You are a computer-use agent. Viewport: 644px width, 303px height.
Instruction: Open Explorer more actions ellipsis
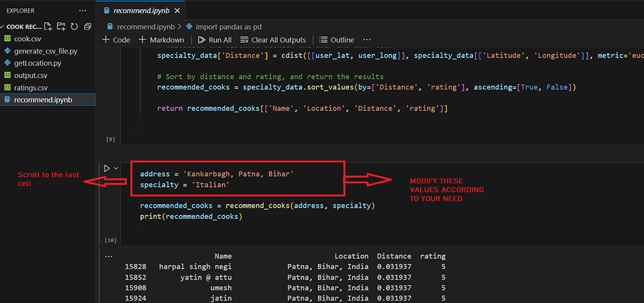pos(83,11)
